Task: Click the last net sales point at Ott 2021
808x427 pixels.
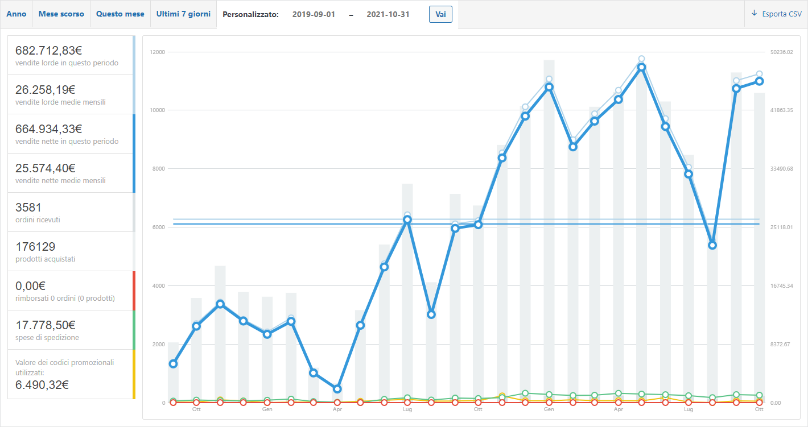Action: click(x=759, y=81)
